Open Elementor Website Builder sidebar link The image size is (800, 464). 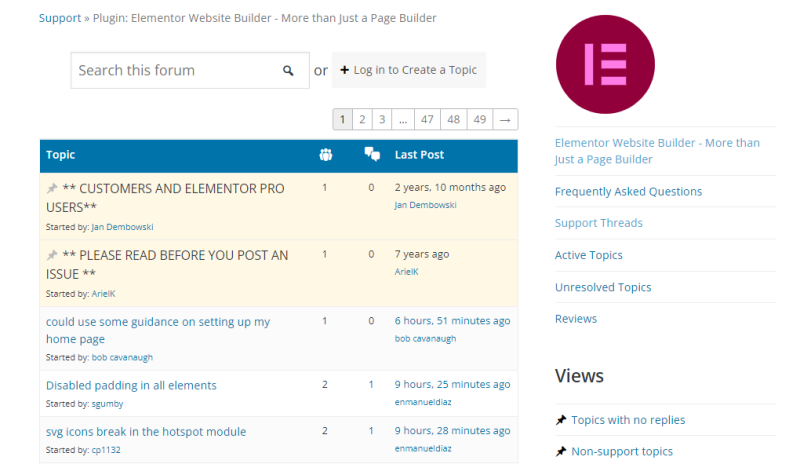(x=657, y=151)
